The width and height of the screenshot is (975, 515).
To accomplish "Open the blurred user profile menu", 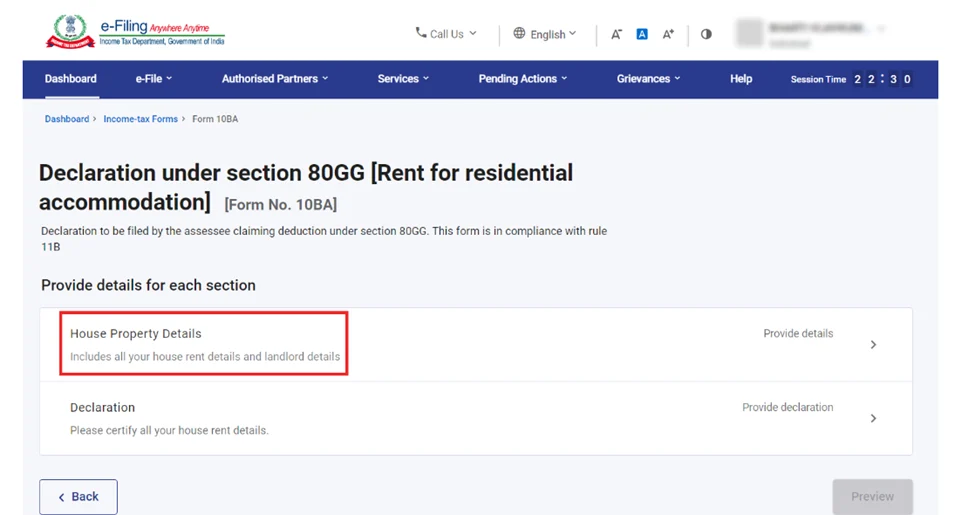I will 811,34.
